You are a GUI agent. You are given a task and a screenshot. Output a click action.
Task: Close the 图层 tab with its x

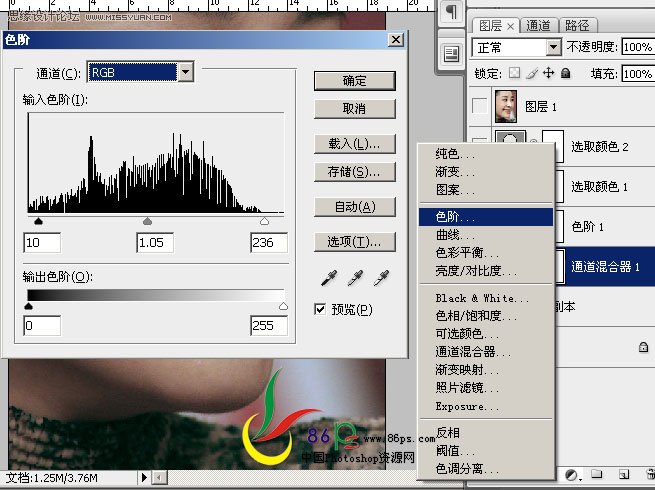(x=510, y=26)
